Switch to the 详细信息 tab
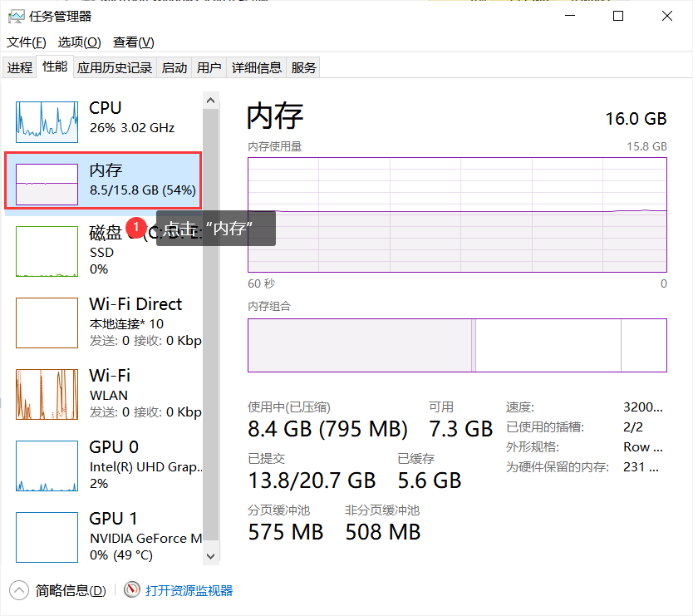Screen dimensions: 693x616 [x=256, y=67]
